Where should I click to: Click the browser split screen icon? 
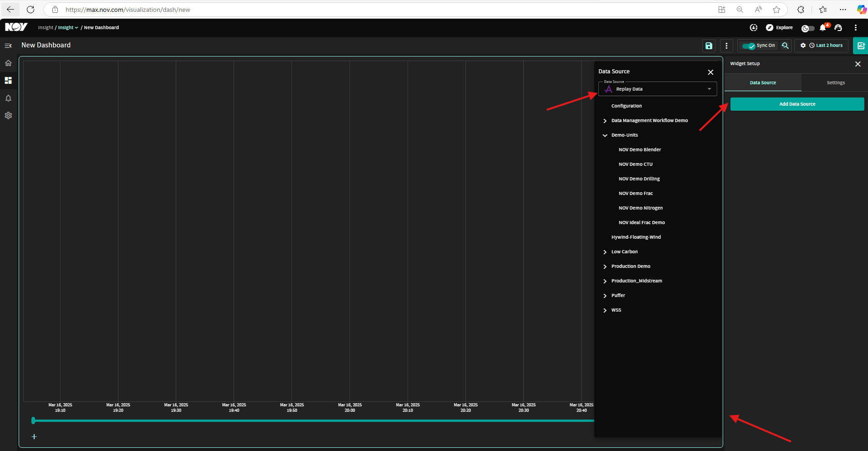pyautogui.click(x=722, y=10)
